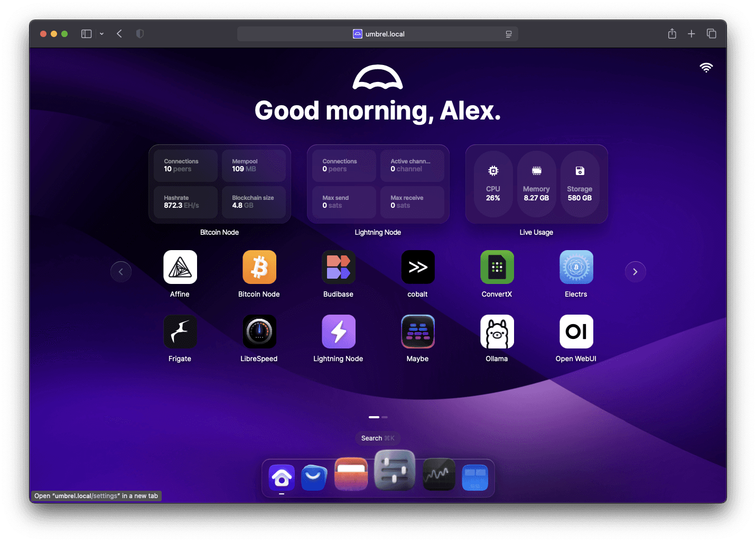The height and width of the screenshot is (542, 756).
Task: Open the Lightning Node app icon
Action: (339, 332)
